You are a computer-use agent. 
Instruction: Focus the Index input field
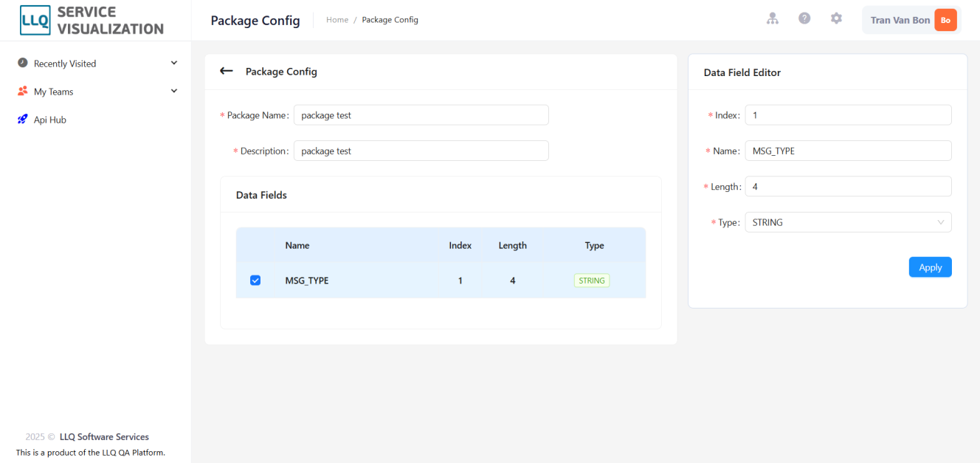[848, 115]
